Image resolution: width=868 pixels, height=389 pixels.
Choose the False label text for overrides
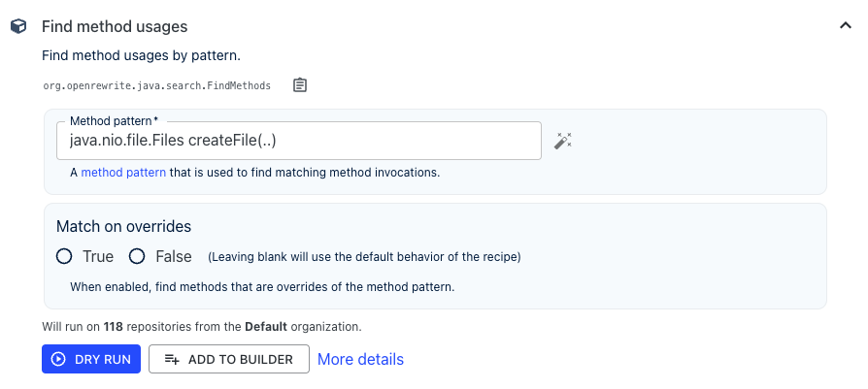pyautogui.click(x=174, y=257)
